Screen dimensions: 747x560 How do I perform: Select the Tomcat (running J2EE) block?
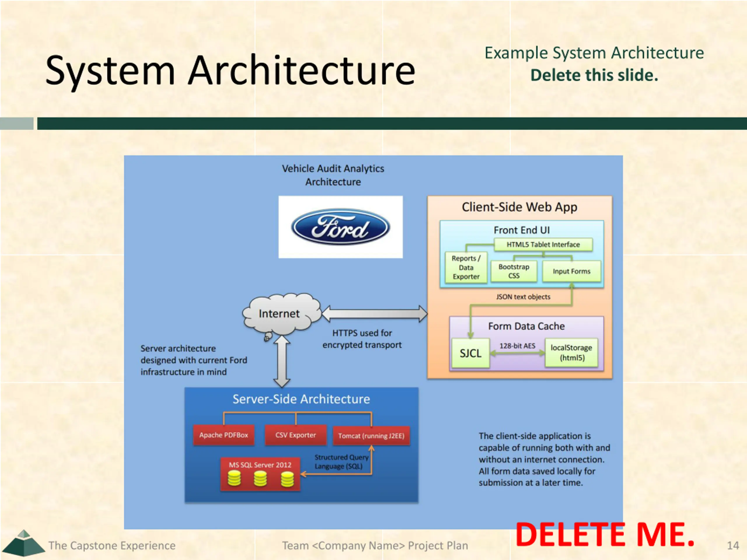click(371, 436)
